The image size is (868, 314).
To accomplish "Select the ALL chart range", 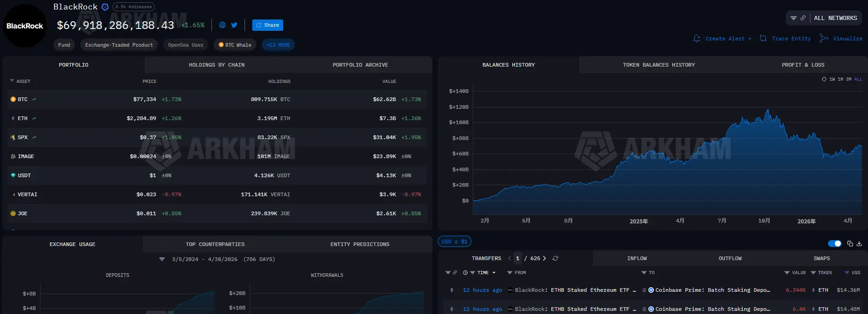I will [858, 79].
